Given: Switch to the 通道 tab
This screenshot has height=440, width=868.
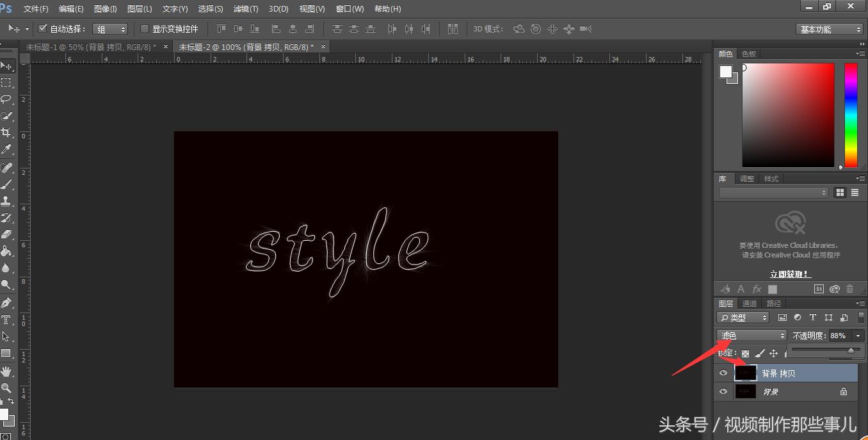Looking at the screenshot, I should (x=750, y=303).
